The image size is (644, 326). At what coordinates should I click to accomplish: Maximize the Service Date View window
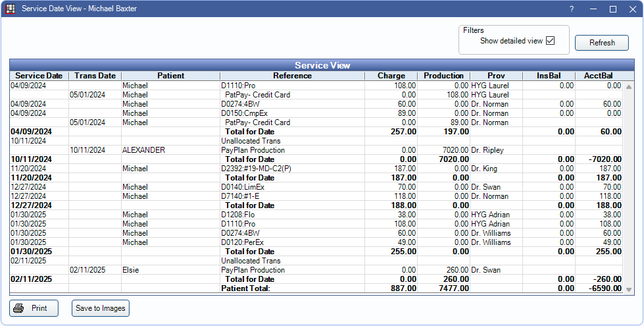tap(612, 9)
